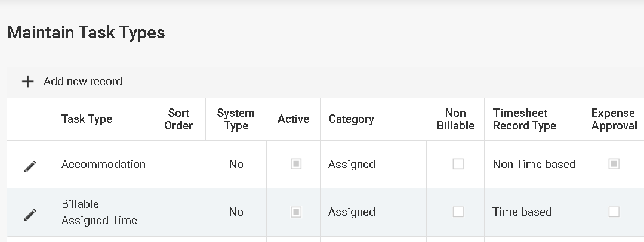Select the Time based record type cell

point(522,212)
